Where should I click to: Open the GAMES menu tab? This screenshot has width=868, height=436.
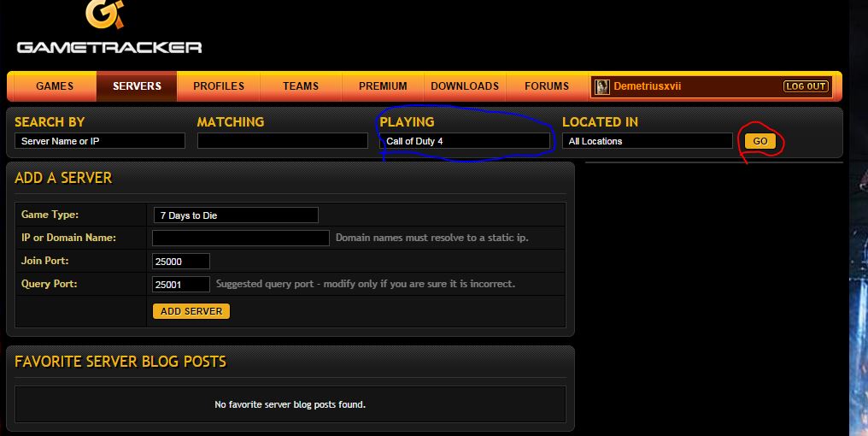55,85
